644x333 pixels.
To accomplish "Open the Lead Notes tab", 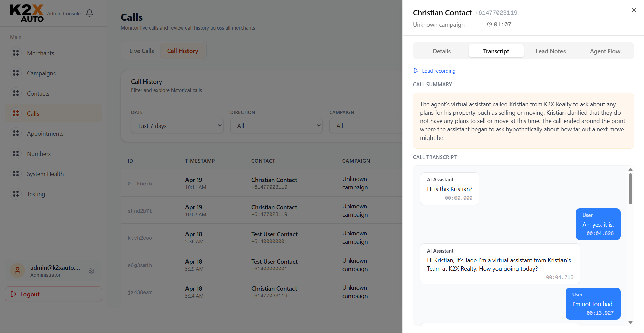I will pyautogui.click(x=550, y=51).
